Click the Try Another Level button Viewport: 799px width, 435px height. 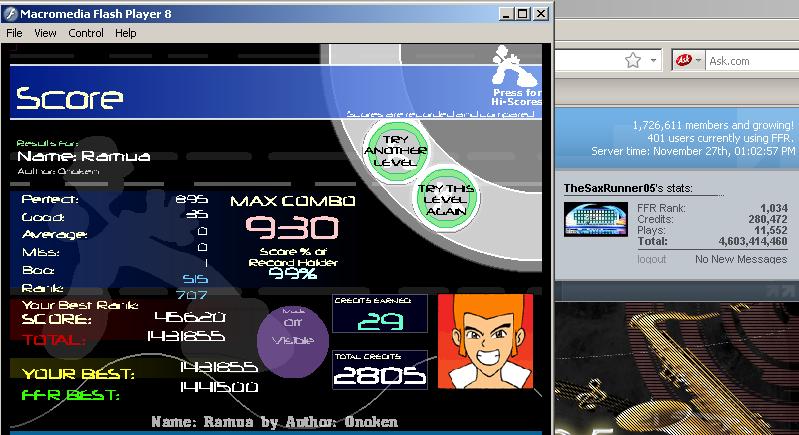(396, 151)
